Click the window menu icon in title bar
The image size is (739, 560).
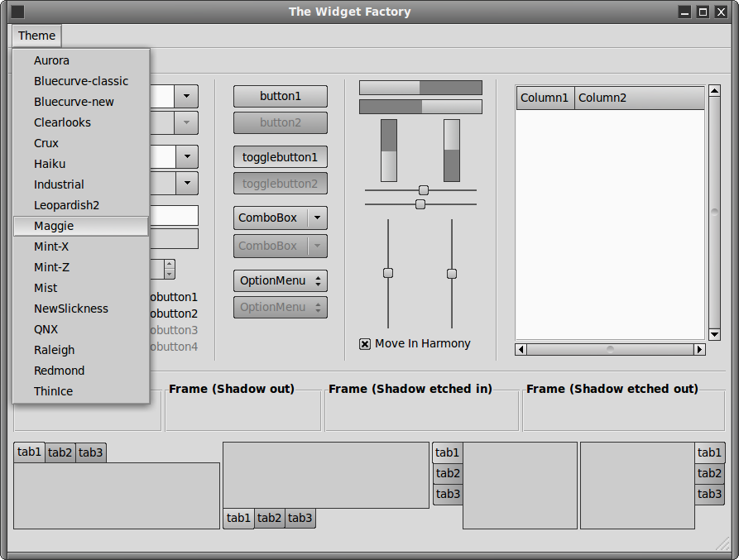pos(17,12)
